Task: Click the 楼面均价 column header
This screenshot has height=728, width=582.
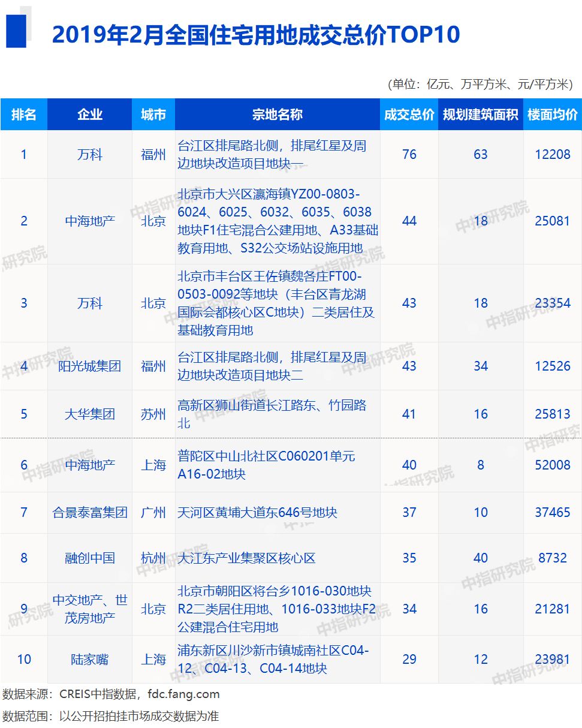Action: click(553, 115)
